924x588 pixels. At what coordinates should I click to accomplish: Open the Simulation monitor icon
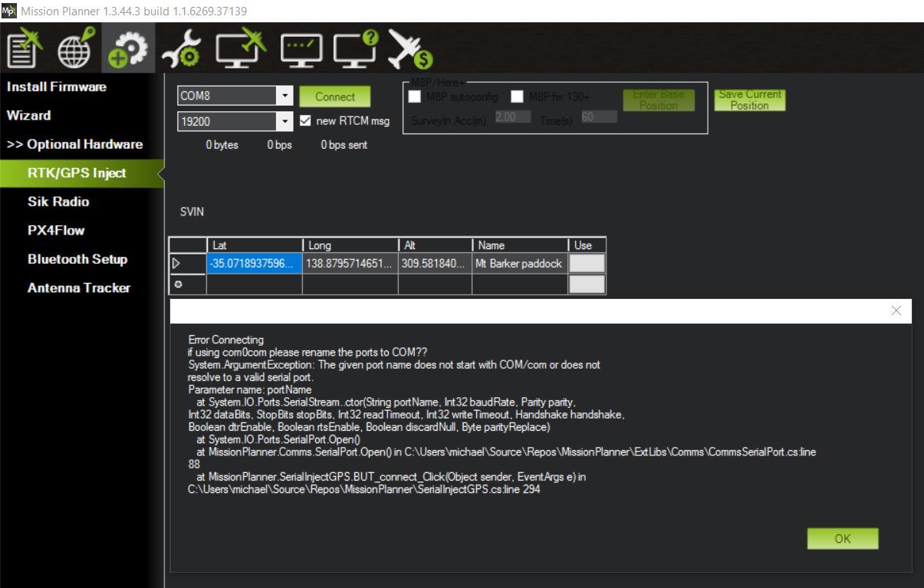tap(241, 48)
